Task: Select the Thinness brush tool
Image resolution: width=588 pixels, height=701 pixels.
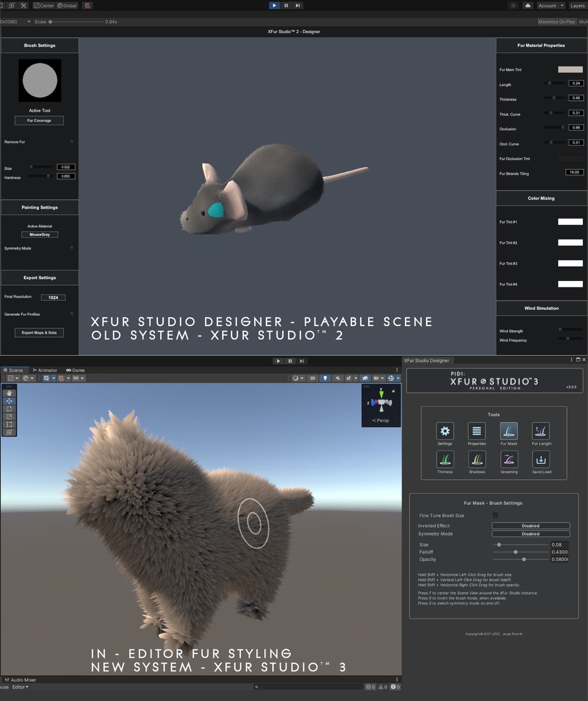Action: [445, 459]
